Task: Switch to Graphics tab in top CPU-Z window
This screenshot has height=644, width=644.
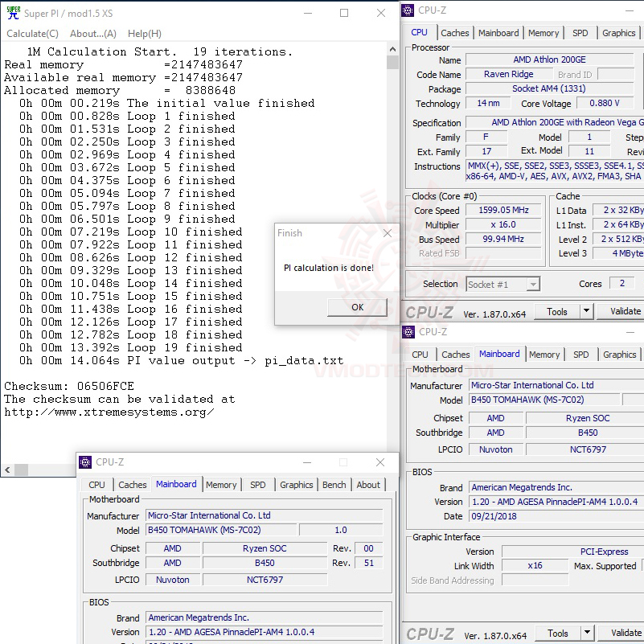Action: point(618,33)
